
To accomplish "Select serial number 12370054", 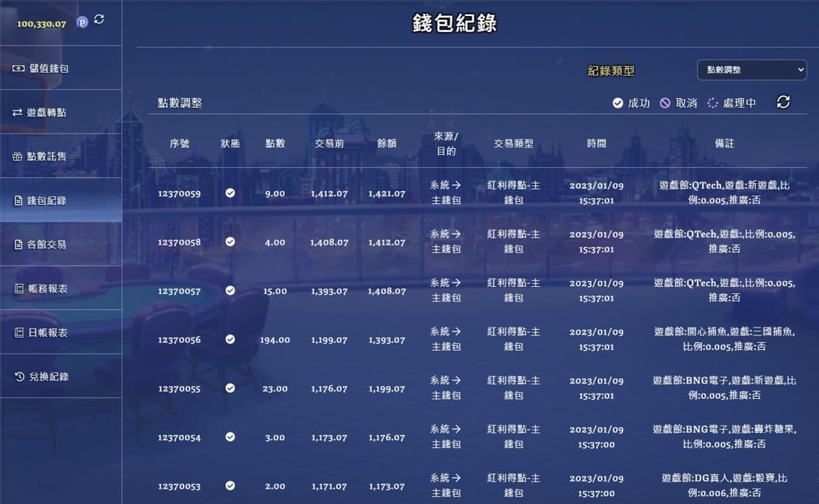I will click(179, 437).
